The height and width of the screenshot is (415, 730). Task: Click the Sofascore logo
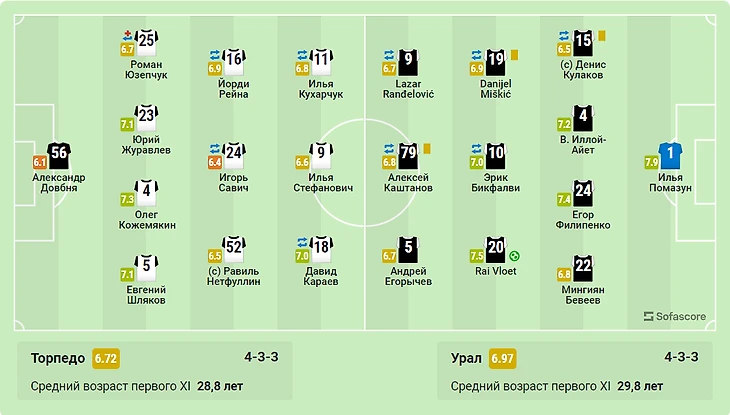pos(674,316)
